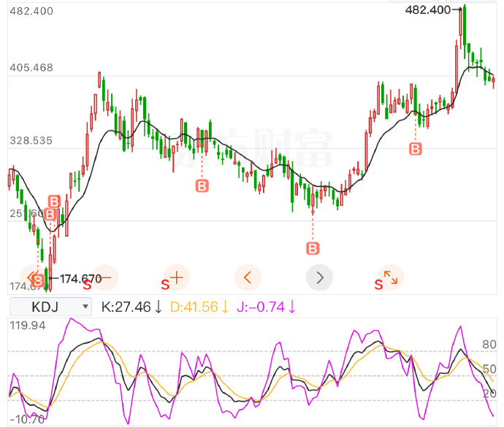Jump to earliest data with double-left arrow icon
This screenshot has height=427, width=504.
(x=31, y=277)
